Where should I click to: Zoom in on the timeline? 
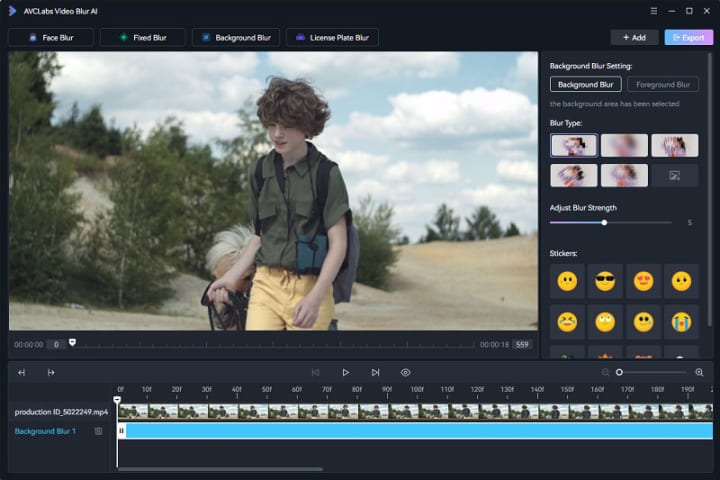click(x=699, y=372)
